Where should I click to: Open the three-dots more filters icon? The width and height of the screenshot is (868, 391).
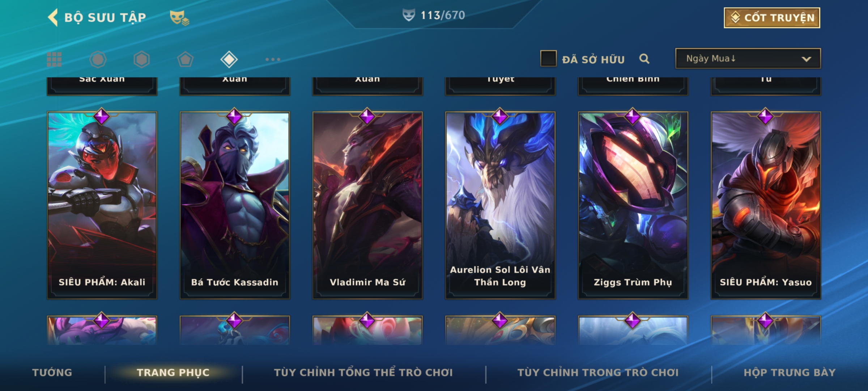tap(273, 59)
